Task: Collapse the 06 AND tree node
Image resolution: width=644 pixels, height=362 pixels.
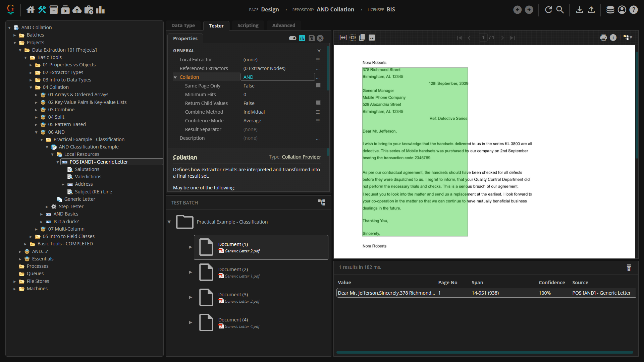Action: 36,132
